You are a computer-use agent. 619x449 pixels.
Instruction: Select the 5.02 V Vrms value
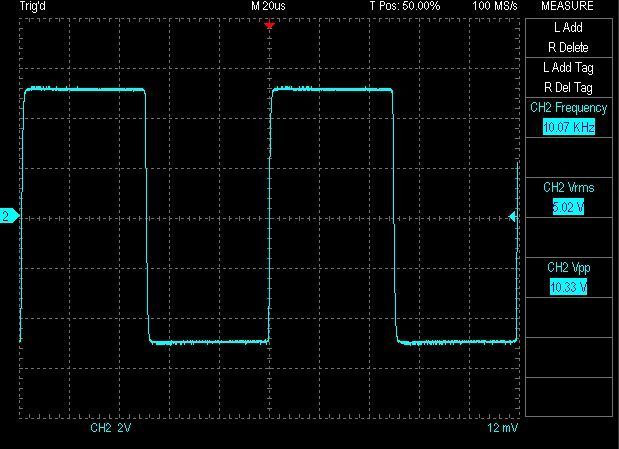tap(568, 207)
